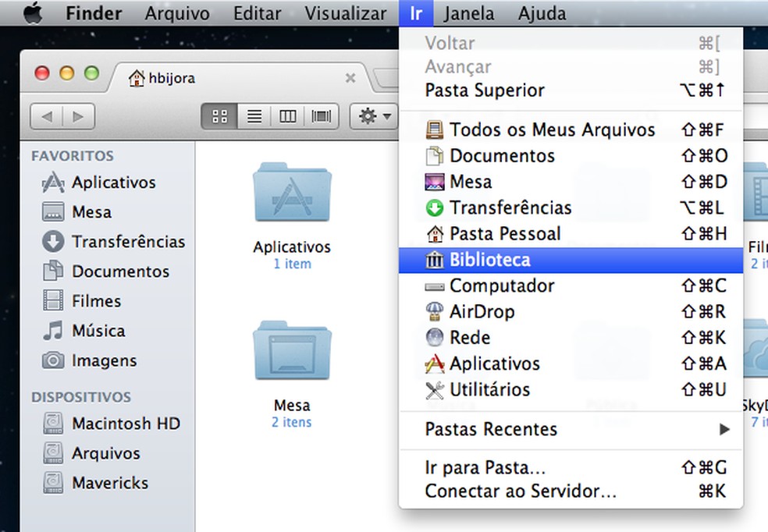
Task: Open the Finder menu
Action: [94, 13]
